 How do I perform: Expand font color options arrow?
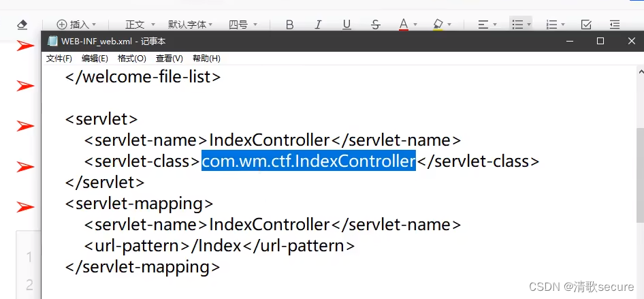point(415,25)
